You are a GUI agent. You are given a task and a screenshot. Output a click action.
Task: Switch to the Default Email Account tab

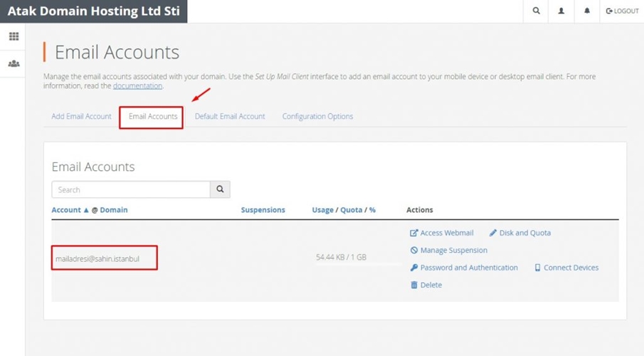click(230, 116)
